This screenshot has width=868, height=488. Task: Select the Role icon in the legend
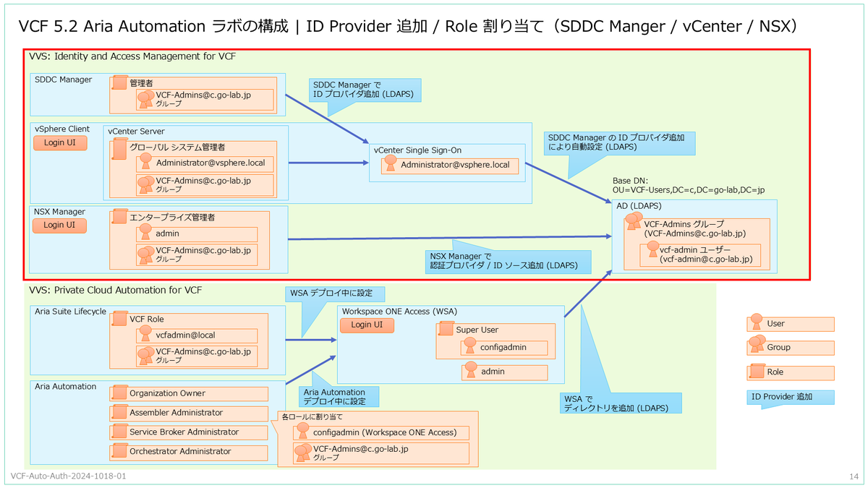(757, 372)
